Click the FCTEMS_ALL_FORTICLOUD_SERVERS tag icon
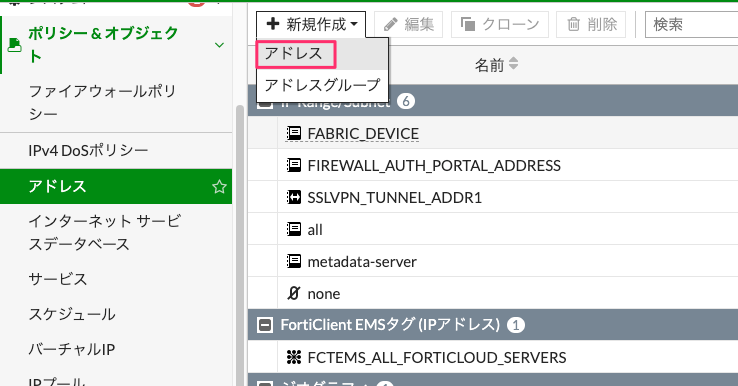738x386 pixels. [294, 357]
